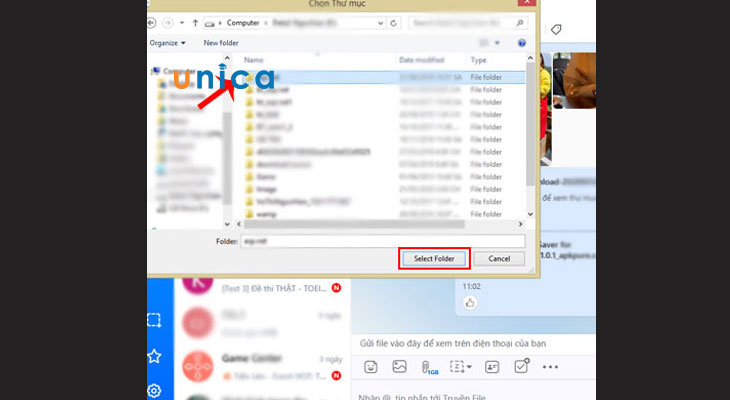730x400 pixels.
Task: Click the thumbs-up reaction under 11:02
Action: (x=470, y=303)
